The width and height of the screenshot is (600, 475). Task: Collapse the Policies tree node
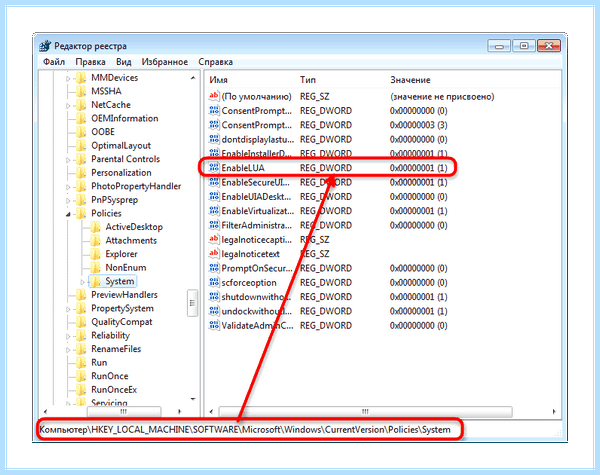coord(68,214)
